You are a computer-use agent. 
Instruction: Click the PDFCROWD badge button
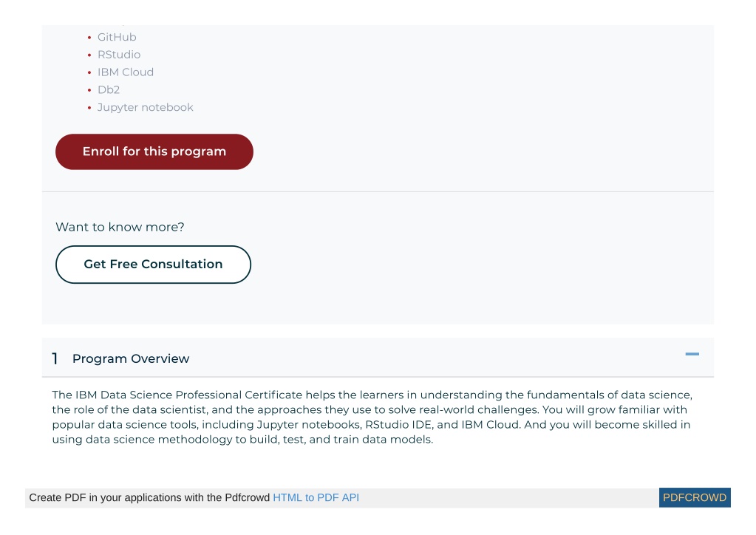[x=695, y=498]
